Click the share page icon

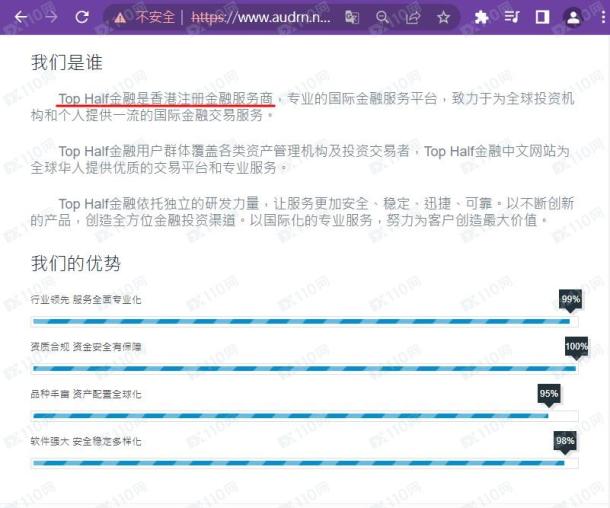(413, 18)
